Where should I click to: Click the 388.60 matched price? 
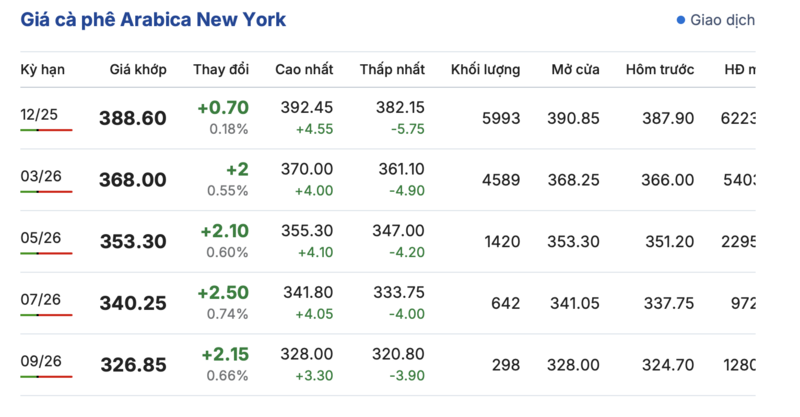point(133,118)
